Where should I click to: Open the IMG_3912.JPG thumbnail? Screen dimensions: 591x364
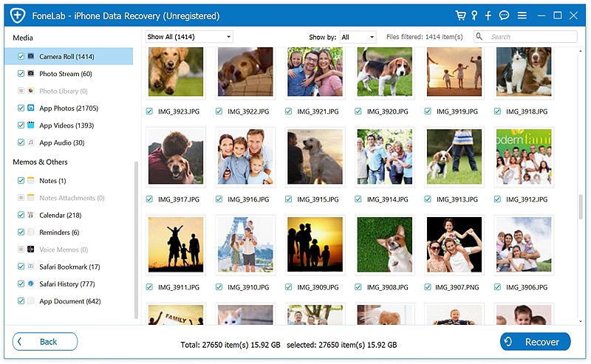(x=524, y=157)
